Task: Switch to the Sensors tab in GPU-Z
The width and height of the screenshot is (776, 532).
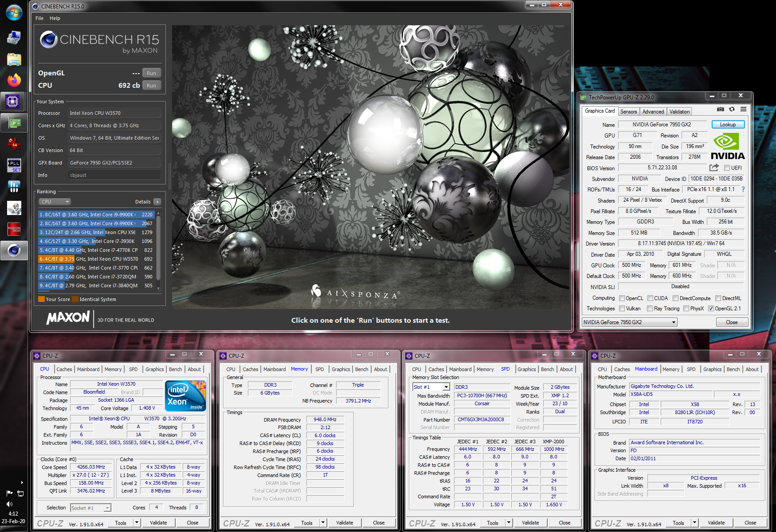Action: pyautogui.click(x=628, y=112)
